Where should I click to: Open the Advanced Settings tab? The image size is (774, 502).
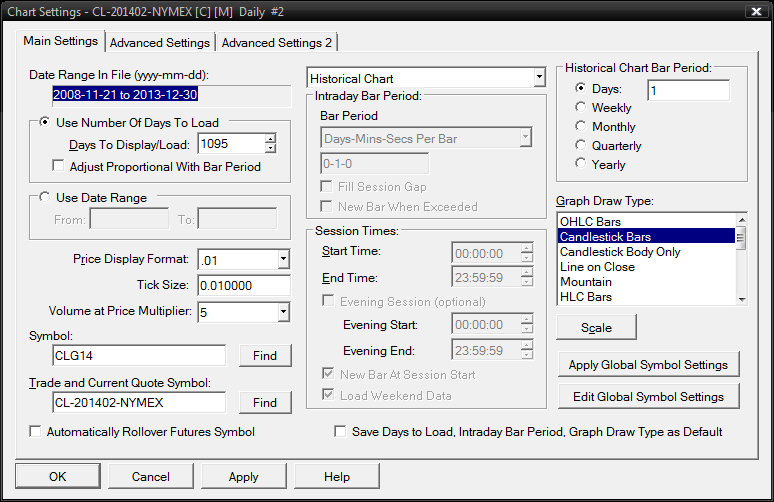[159, 43]
